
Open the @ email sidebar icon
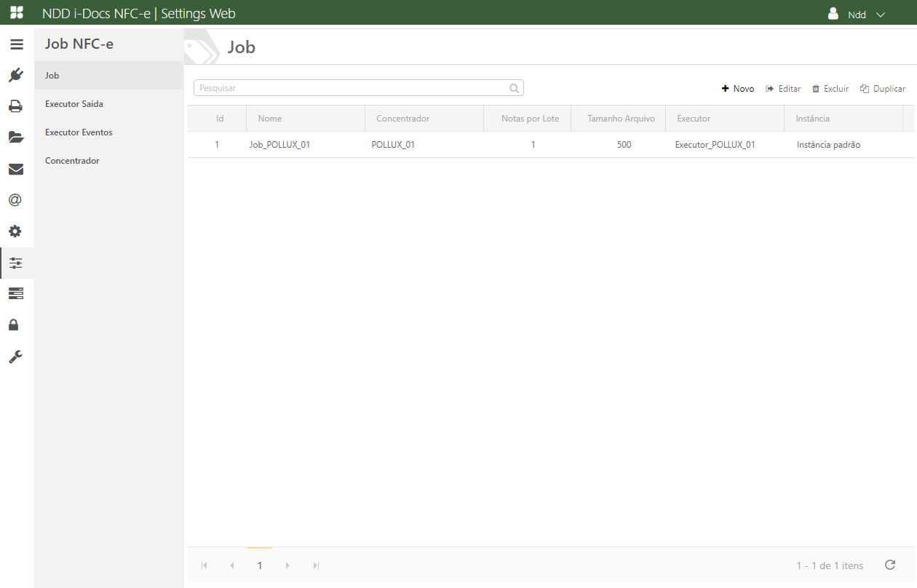click(16, 200)
